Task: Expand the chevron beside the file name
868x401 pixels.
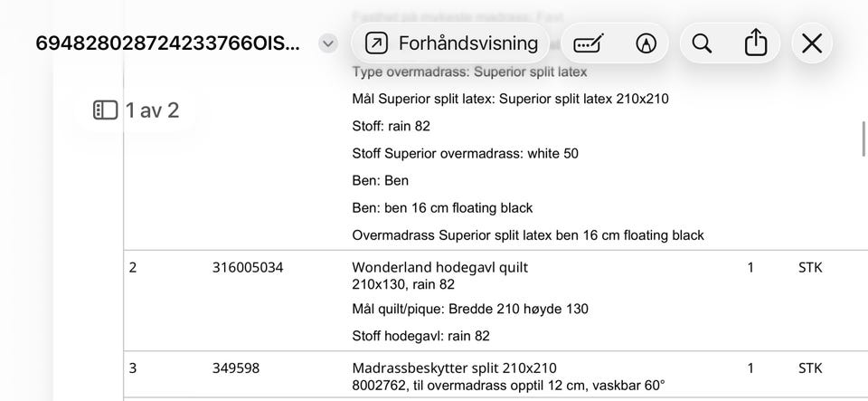Action: [x=328, y=43]
